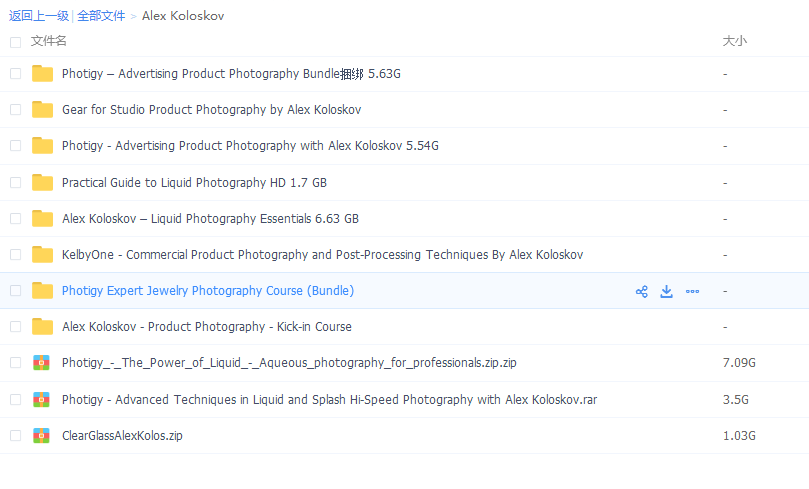Image resolution: width=809 pixels, height=489 pixels.
Task: Check the box for Practical Guide to Liquid Photography
Action: coord(15,183)
